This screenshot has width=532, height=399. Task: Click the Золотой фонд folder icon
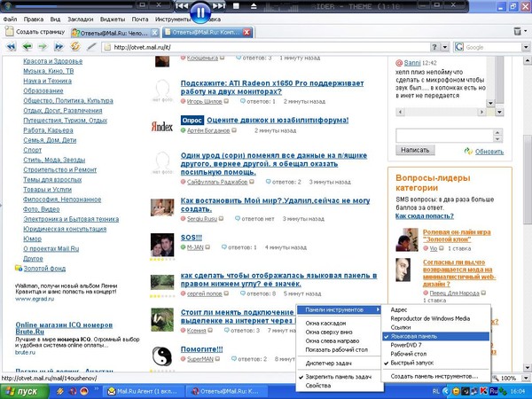(x=19, y=269)
